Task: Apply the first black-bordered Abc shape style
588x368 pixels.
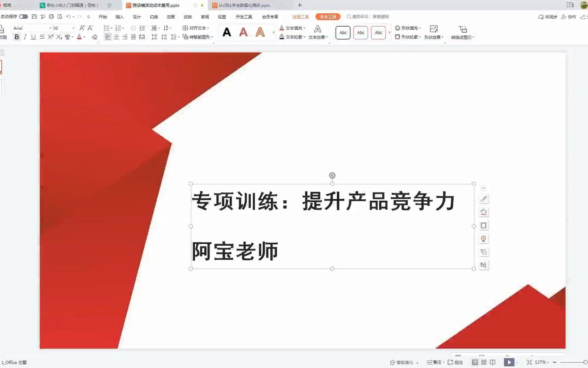Action: coord(343,33)
